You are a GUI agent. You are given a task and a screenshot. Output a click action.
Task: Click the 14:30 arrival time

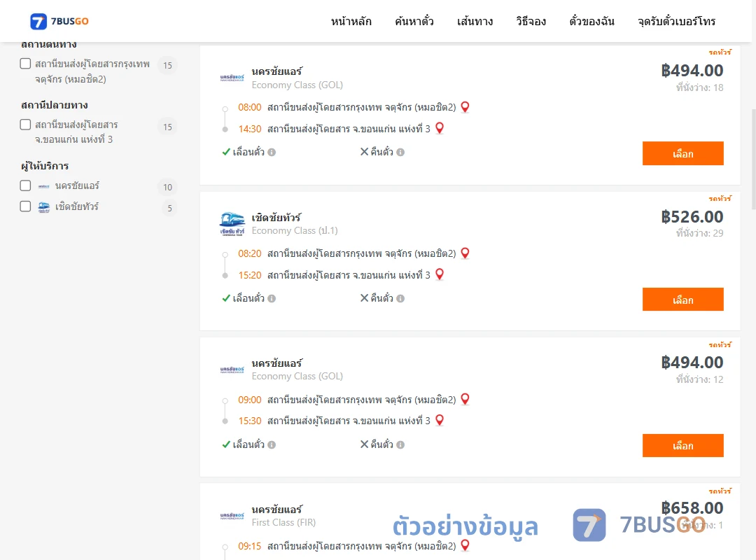tap(250, 129)
